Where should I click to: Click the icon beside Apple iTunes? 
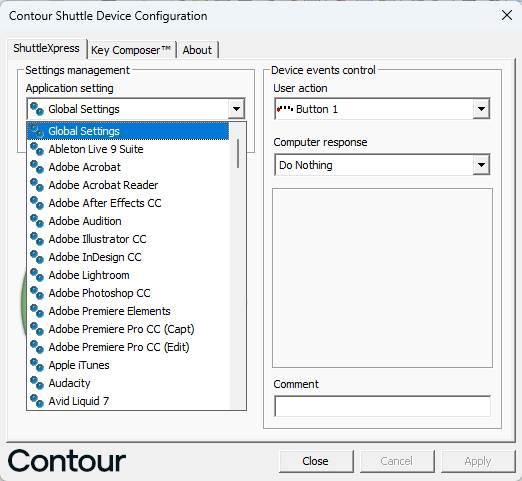click(37, 365)
